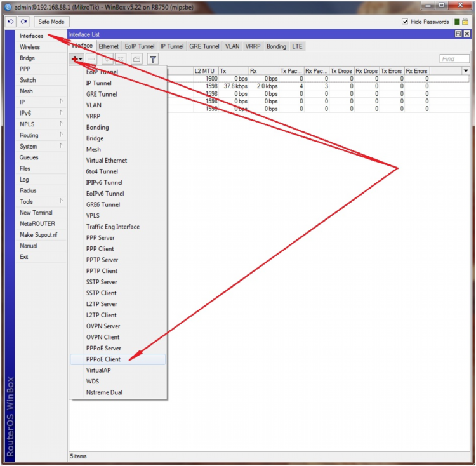
Task: Expand the Routing submenu
Action: point(61,135)
